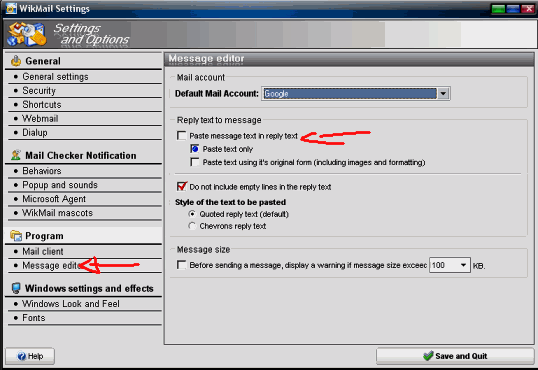Open the Security settings page

[39, 91]
